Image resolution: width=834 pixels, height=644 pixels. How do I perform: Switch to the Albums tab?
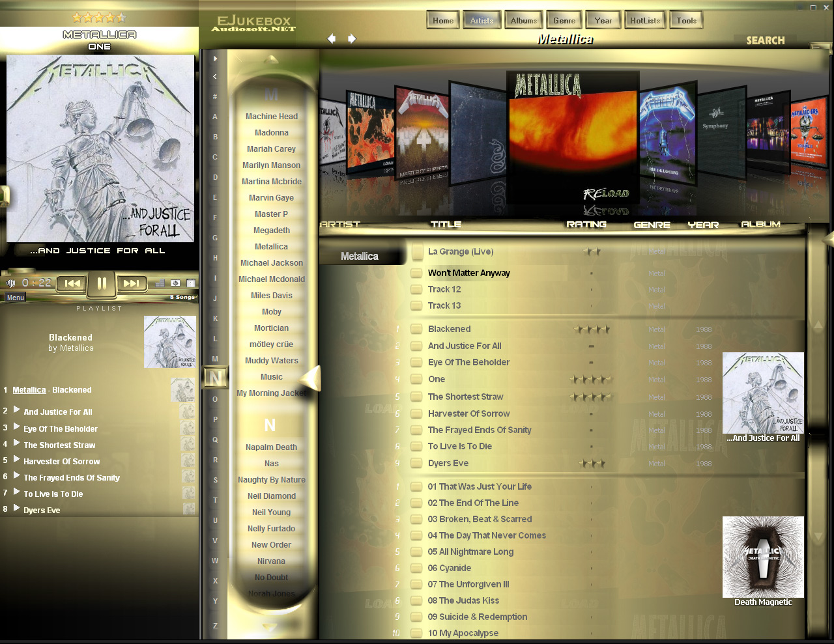524,20
